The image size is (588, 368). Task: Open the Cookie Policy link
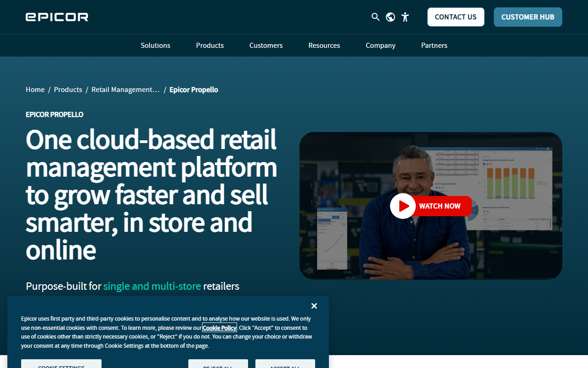click(x=220, y=328)
